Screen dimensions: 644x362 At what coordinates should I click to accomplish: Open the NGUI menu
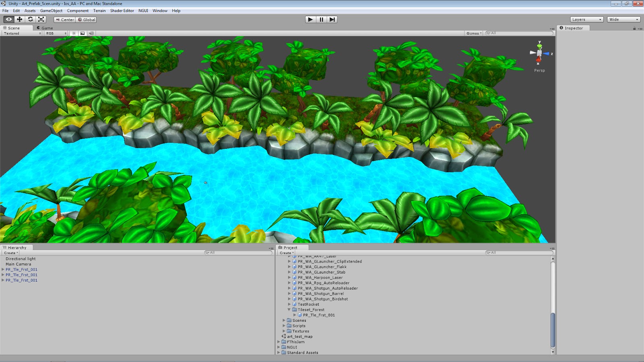coord(143,11)
